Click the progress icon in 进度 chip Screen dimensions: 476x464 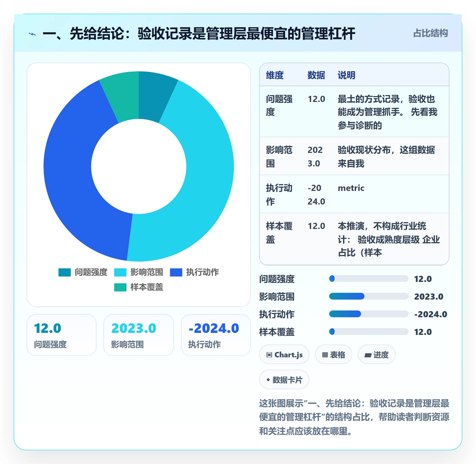pos(368,355)
